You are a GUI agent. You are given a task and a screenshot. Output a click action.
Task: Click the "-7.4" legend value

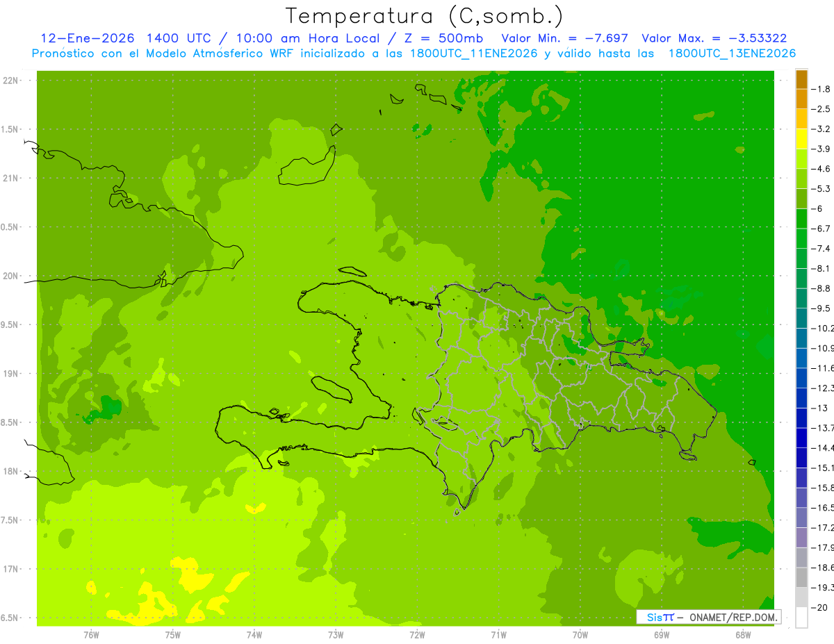(822, 249)
